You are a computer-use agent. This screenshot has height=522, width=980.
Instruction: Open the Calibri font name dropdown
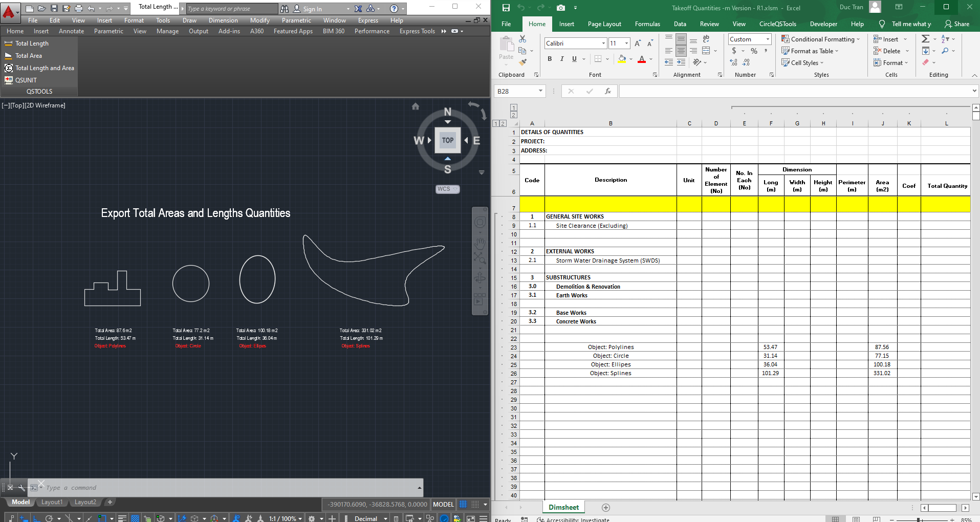[603, 43]
